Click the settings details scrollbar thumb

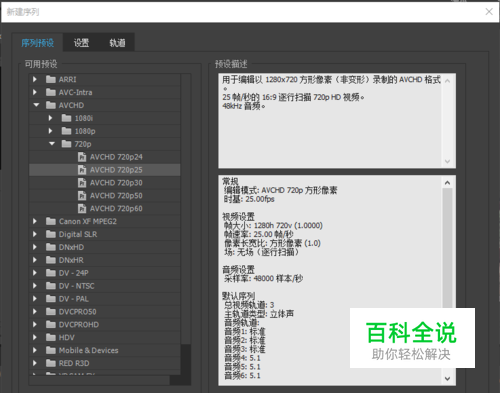click(x=447, y=248)
